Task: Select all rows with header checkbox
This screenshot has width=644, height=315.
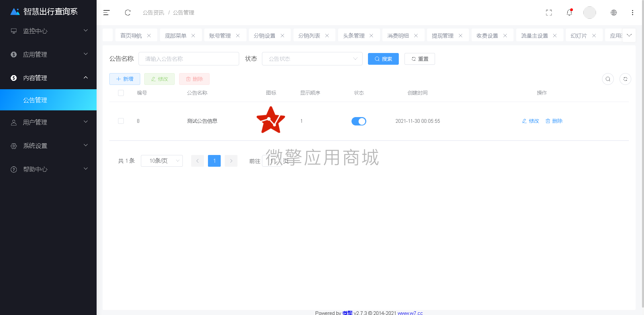Action: tap(121, 93)
